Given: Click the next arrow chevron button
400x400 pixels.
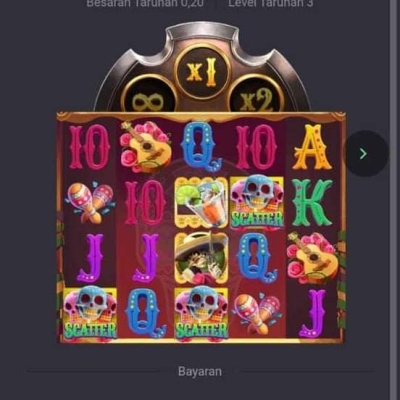Looking at the screenshot, I should pos(366,153).
